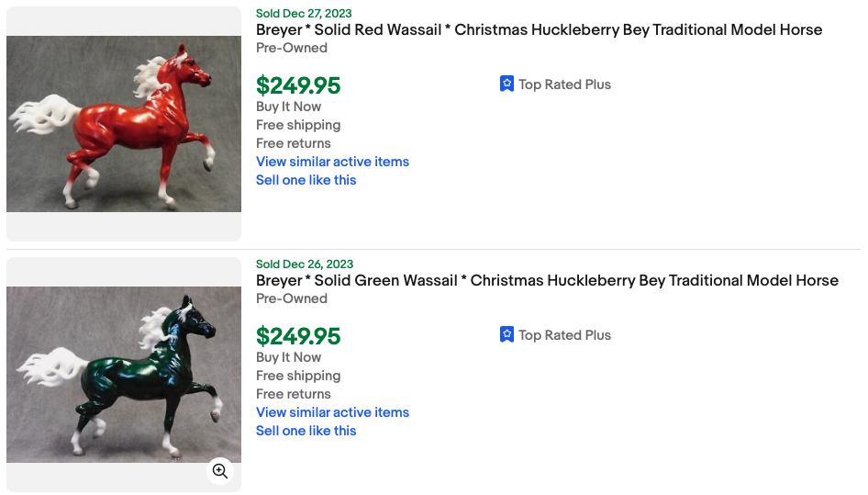Viewport: 868px width, 495px height.
Task: Click Buy It Now text on Red Wassail listing
Action: (288, 107)
